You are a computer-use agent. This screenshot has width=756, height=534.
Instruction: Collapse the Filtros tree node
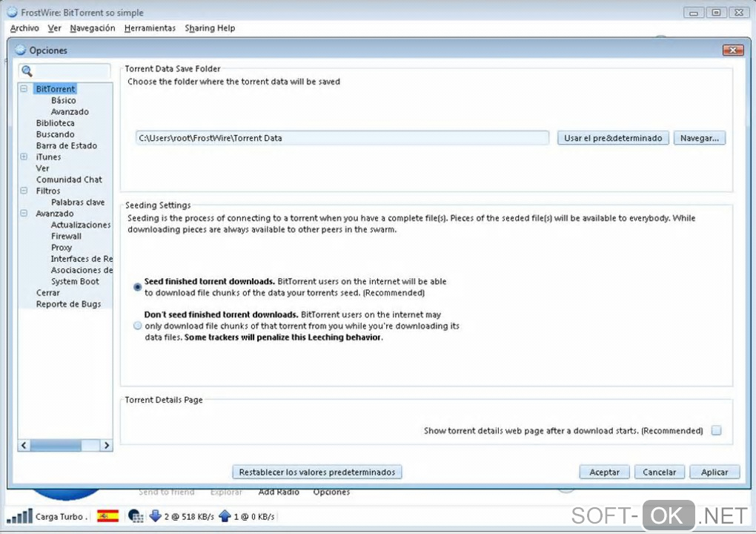[x=24, y=191]
